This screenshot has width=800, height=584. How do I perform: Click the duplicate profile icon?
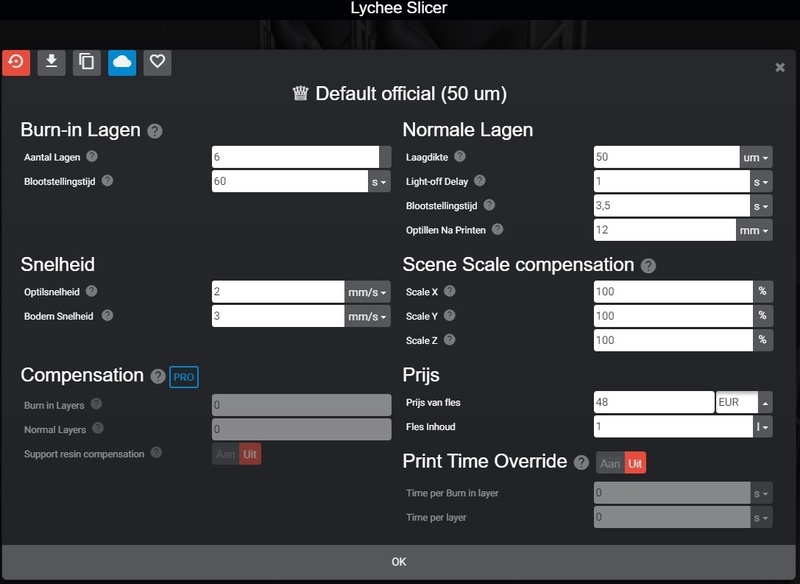tap(87, 63)
